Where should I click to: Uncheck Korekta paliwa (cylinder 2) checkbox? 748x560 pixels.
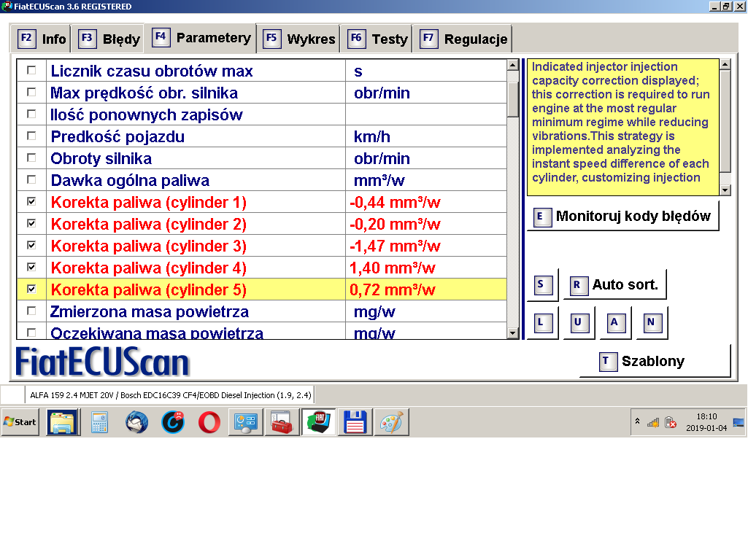click(x=31, y=224)
